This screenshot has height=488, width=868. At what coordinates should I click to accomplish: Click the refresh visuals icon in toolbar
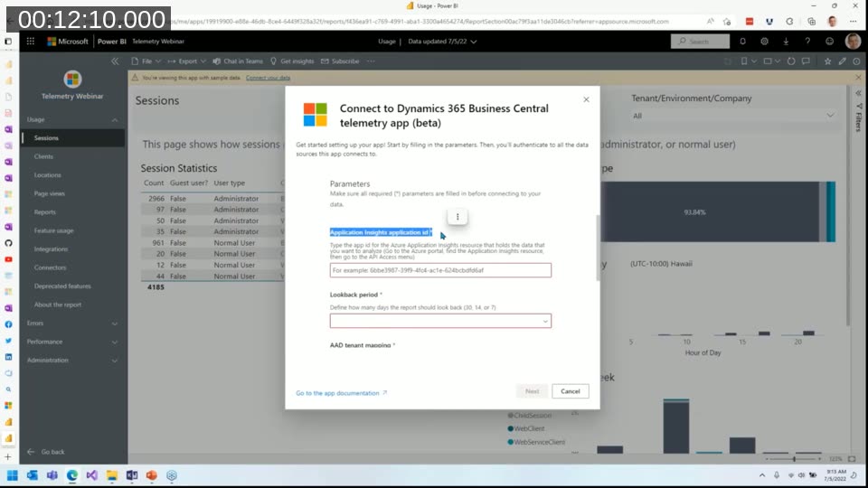[791, 61]
